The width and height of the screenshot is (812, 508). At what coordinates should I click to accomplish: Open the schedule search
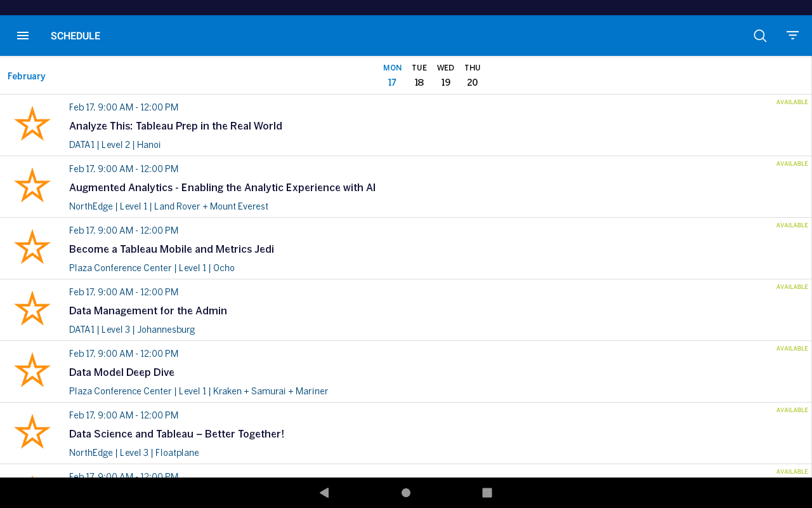(760, 36)
